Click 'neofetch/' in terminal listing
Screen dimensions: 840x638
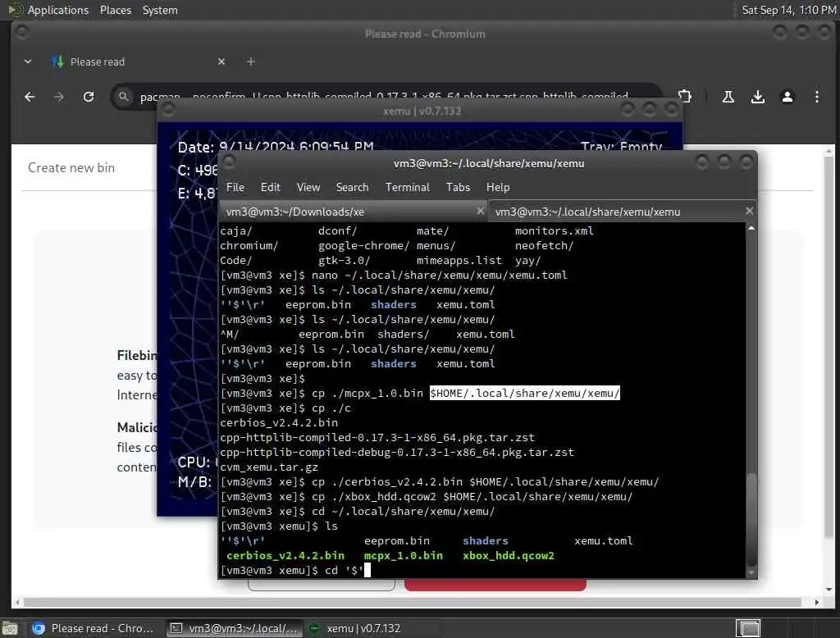point(545,245)
